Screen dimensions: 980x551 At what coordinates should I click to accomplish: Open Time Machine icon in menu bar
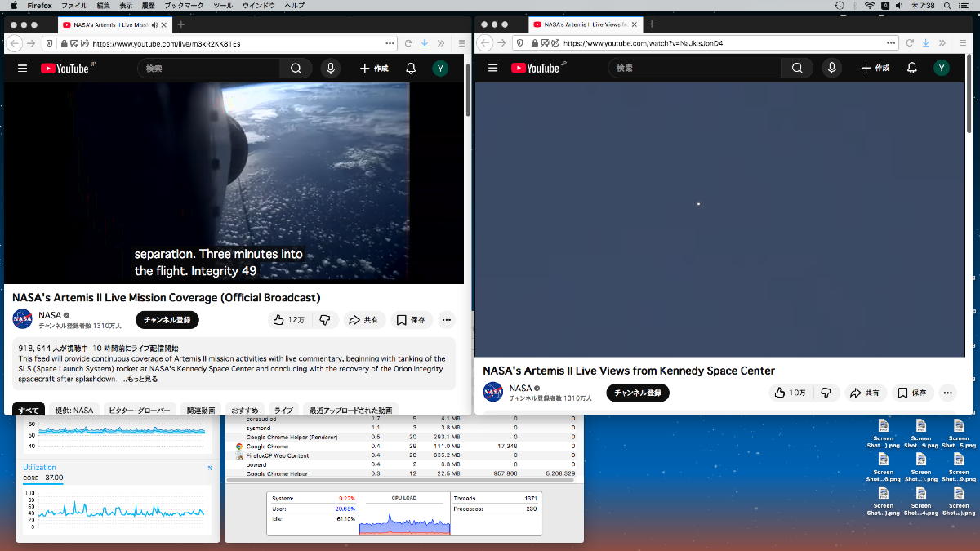[x=840, y=6]
